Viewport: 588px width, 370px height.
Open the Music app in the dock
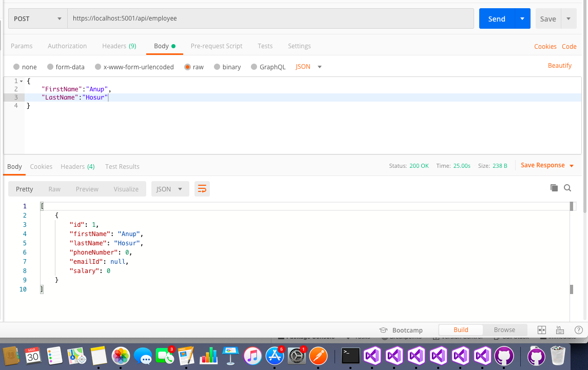point(253,356)
